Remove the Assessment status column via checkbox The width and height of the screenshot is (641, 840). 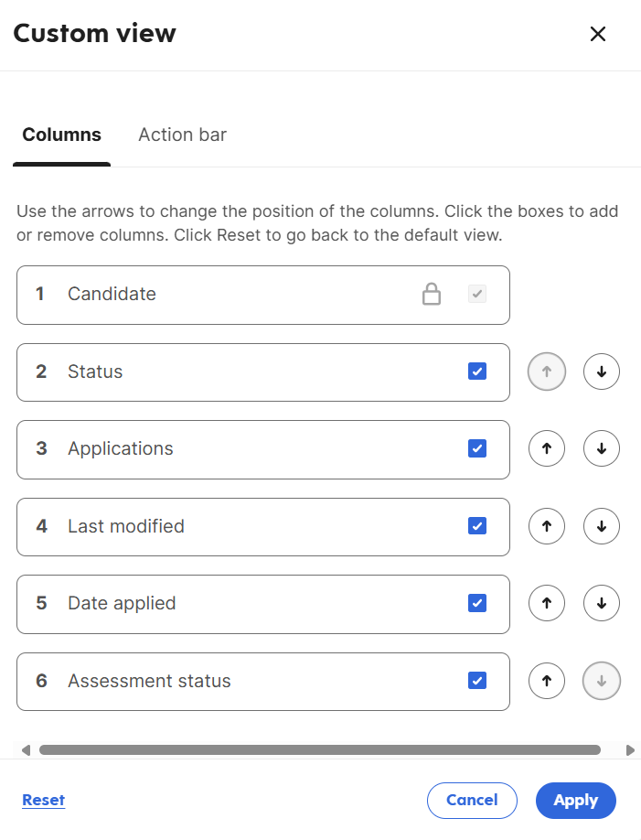pos(477,681)
